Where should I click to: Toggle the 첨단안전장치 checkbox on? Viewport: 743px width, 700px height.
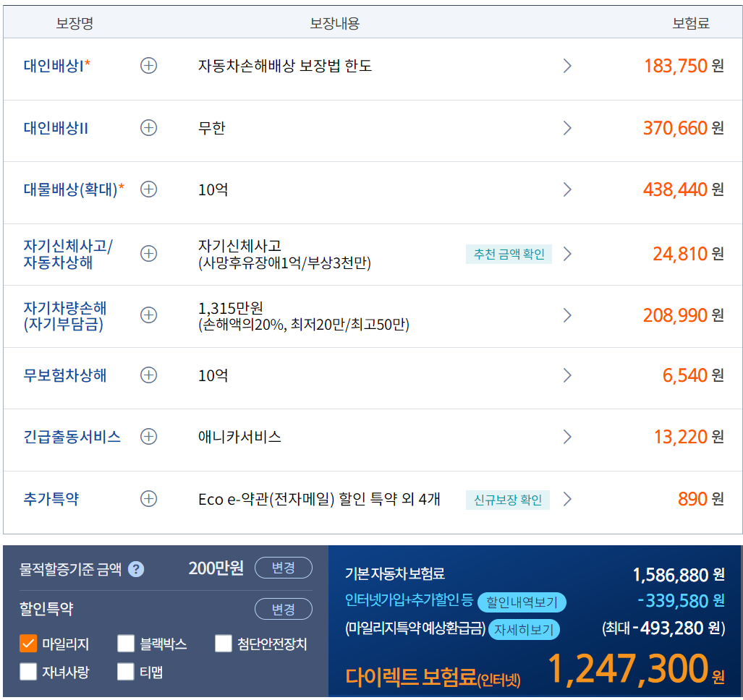pyautogui.click(x=223, y=644)
